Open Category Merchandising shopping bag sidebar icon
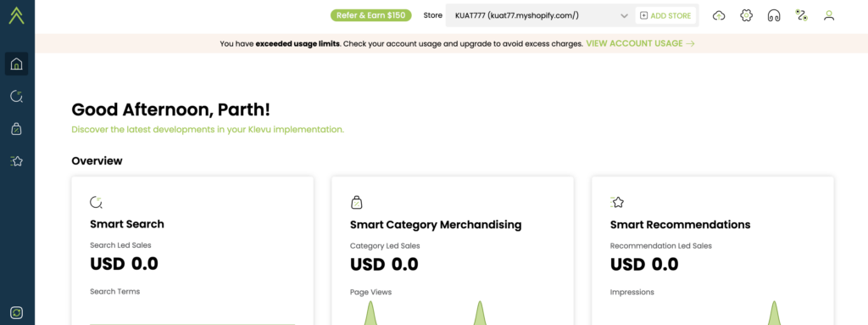 click(17, 129)
